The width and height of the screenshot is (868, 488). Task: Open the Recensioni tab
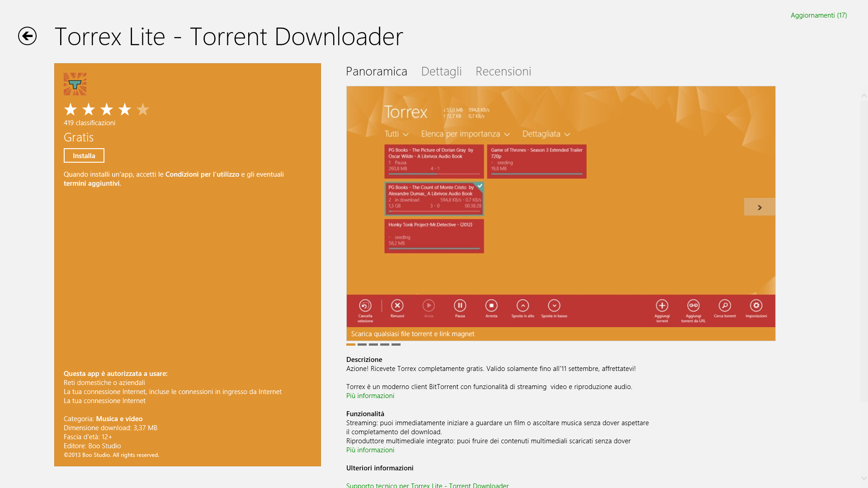[503, 71]
